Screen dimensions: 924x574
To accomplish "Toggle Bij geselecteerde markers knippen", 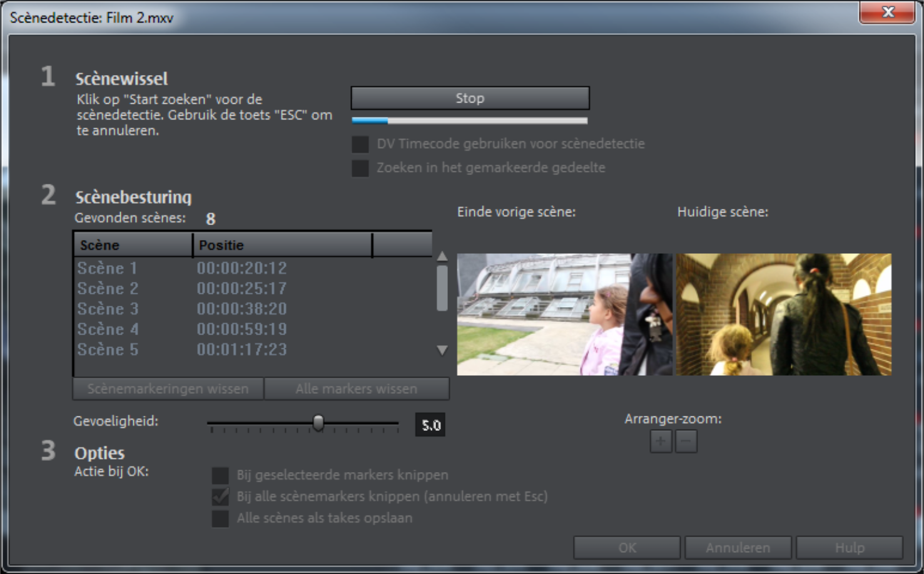I will (220, 475).
